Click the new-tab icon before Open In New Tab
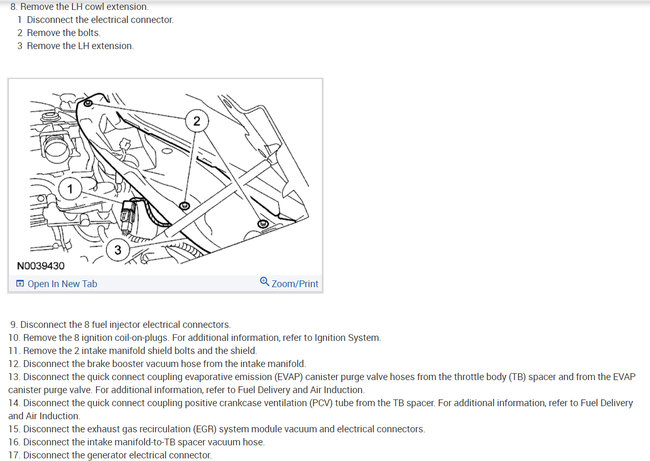Viewport: 650px width, 461px height. click(x=20, y=284)
